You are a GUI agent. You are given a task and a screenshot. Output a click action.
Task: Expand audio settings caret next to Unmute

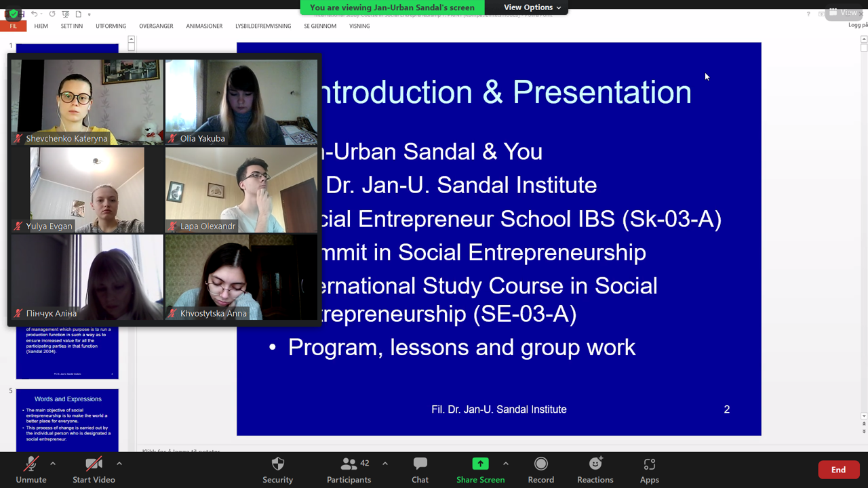53,464
